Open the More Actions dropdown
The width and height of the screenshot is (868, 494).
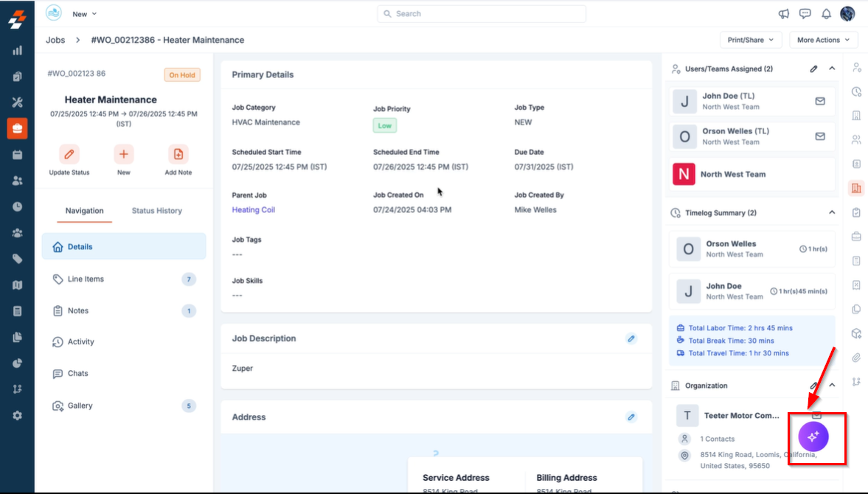pyautogui.click(x=823, y=40)
